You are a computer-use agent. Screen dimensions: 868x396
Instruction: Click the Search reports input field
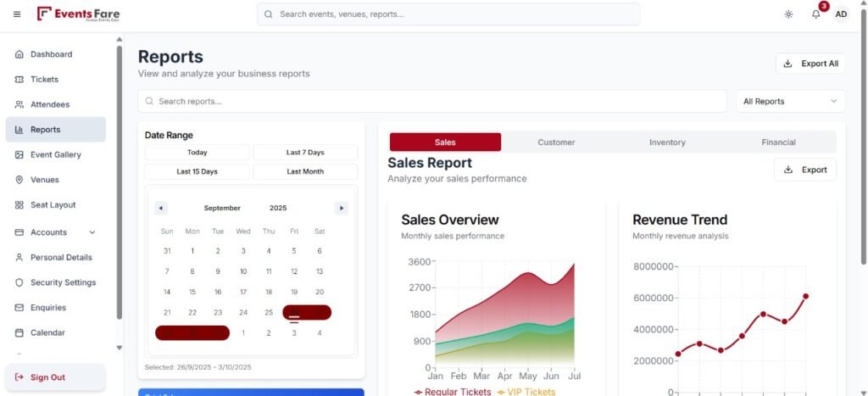432,102
